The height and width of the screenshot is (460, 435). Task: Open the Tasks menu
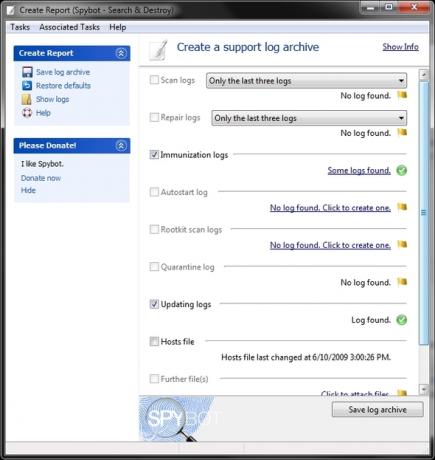pyautogui.click(x=20, y=27)
